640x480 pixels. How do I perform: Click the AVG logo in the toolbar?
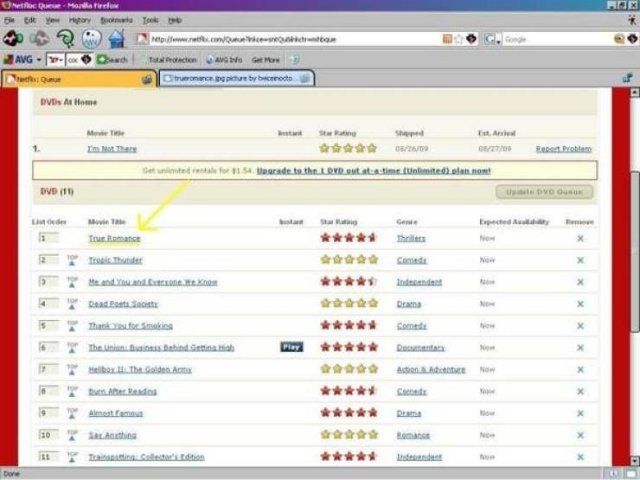18,60
